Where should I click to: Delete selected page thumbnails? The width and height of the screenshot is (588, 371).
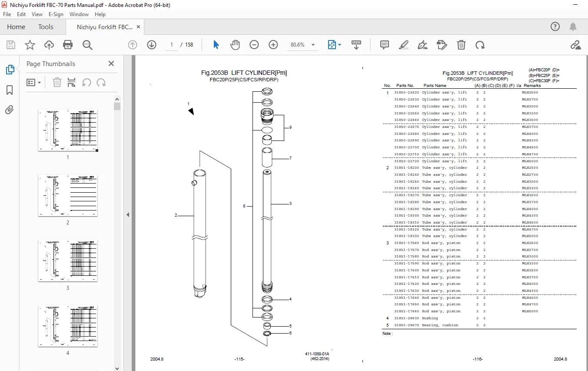pyautogui.click(x=57, y=82)
